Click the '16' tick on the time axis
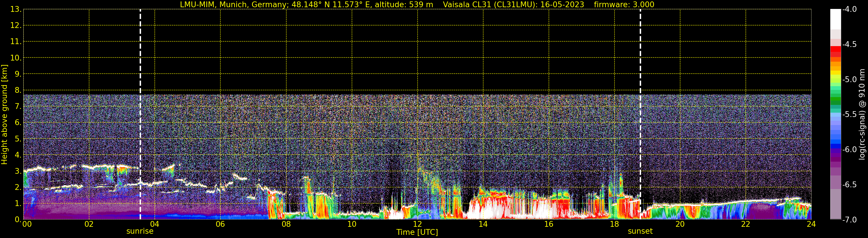Image resolution: width=868 pixels, height=238 pixels. [549, 224]
